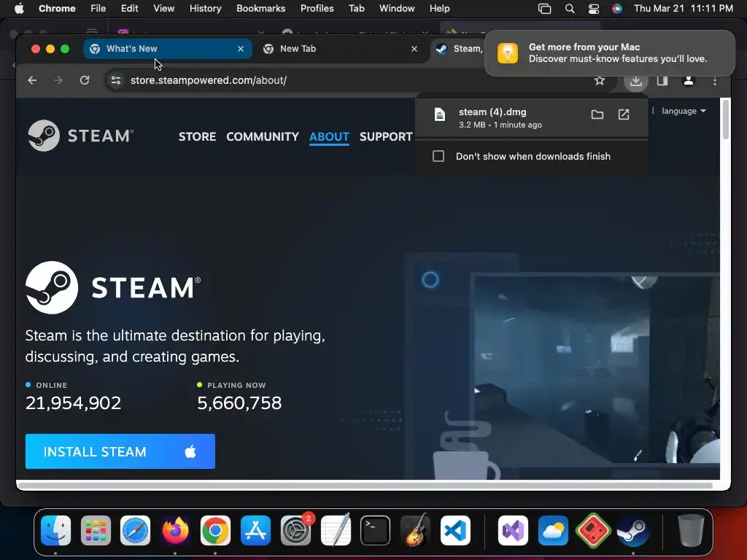Viewport: 747px width, 560px height.
Task: Open Visual Studio Code from the Dock
Action: click(455, 531)
